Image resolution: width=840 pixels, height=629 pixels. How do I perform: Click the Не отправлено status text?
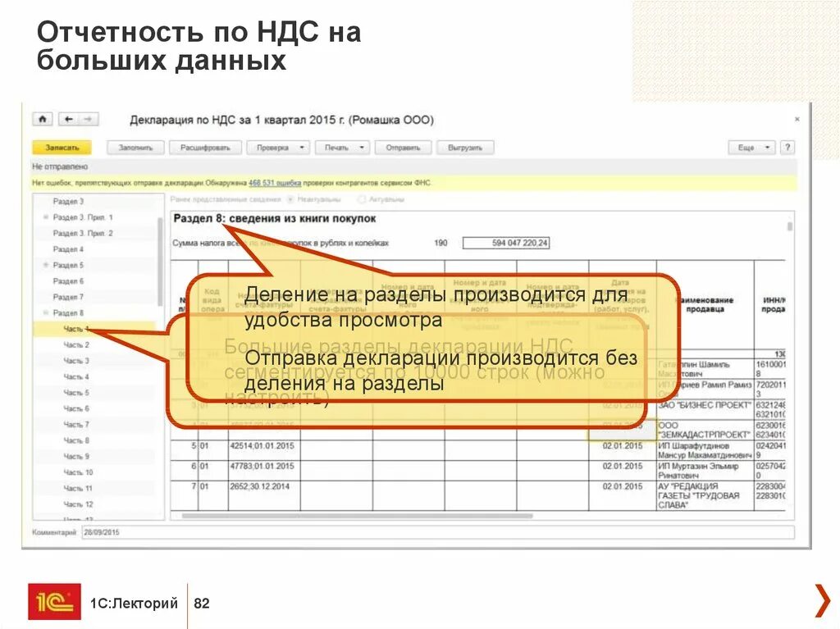point(59,166)
